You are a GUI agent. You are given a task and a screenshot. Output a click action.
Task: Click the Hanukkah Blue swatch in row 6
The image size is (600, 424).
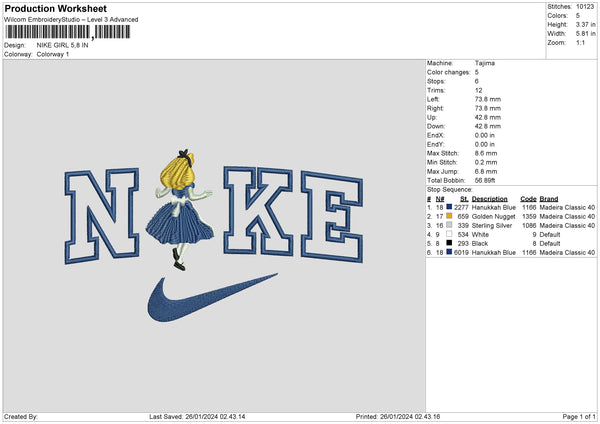pos(449,252)
